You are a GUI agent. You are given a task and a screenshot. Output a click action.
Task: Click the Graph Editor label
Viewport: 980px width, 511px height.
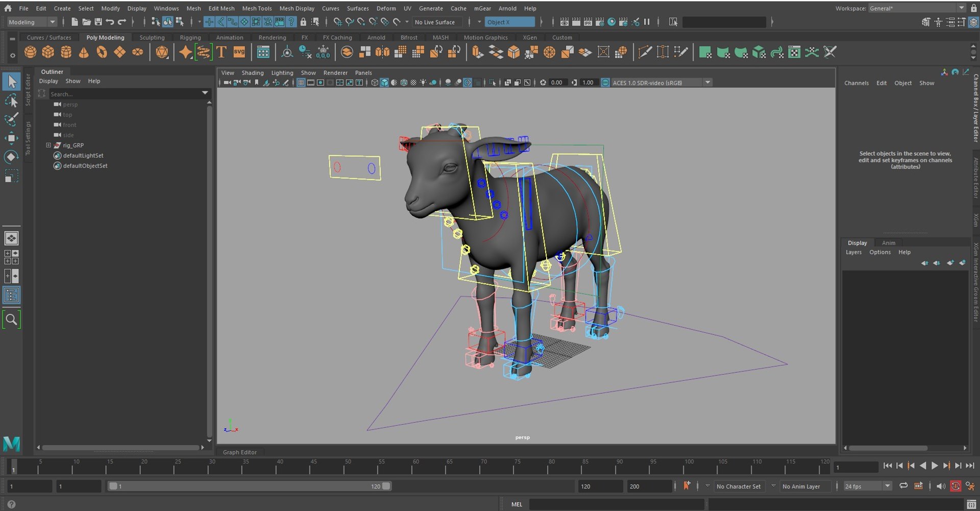tap(240, 452)
